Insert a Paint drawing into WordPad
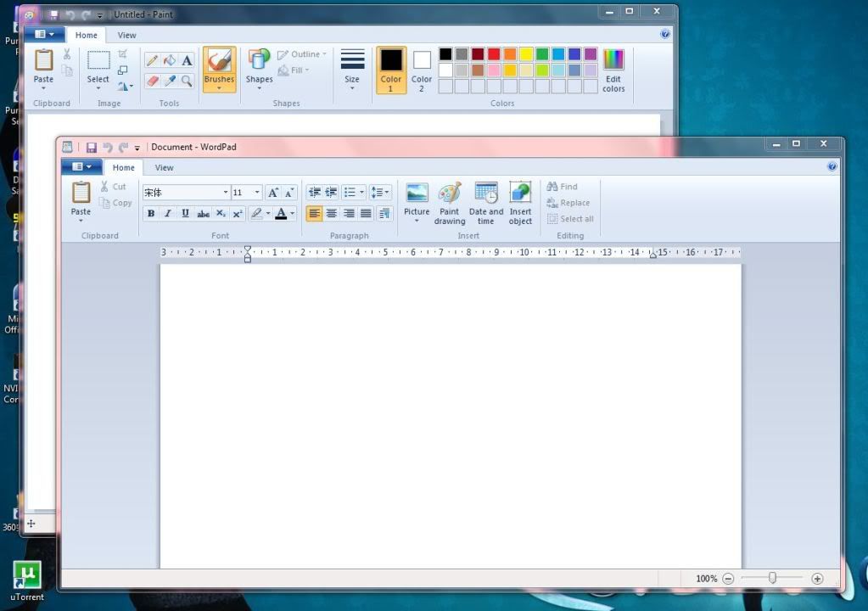 [450, 204]
